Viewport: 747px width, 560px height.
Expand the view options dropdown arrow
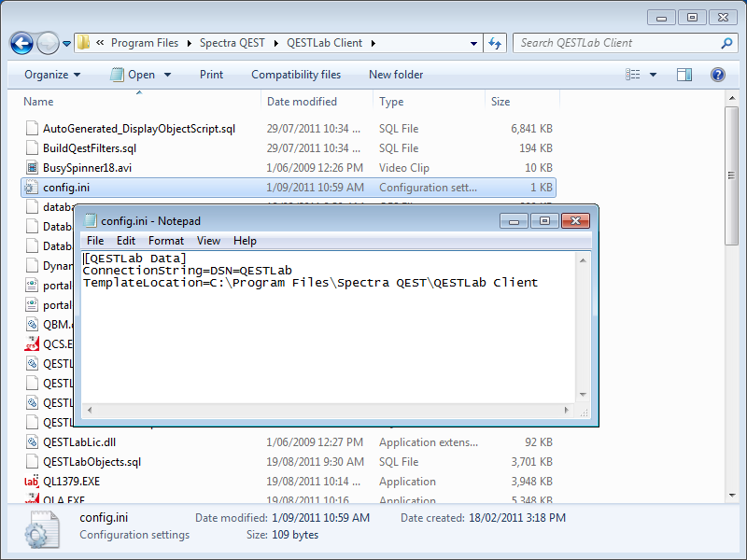point(653,75)
